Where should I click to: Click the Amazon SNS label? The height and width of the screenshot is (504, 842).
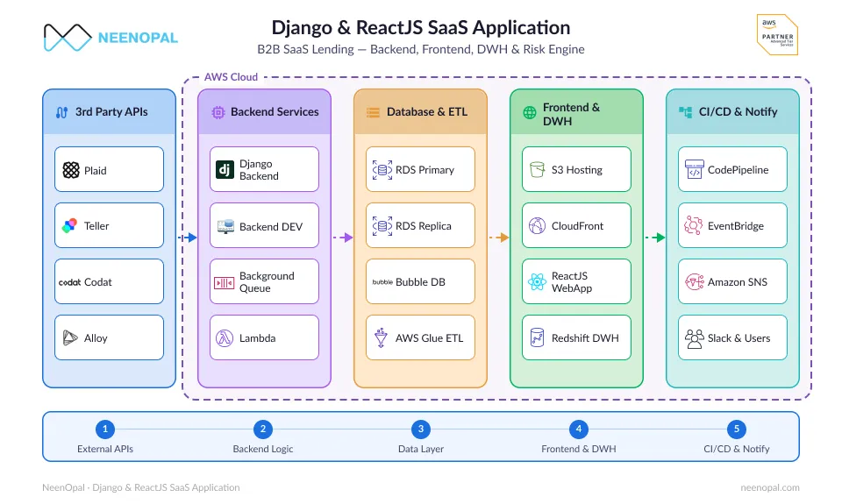click(x=738, y=282)
